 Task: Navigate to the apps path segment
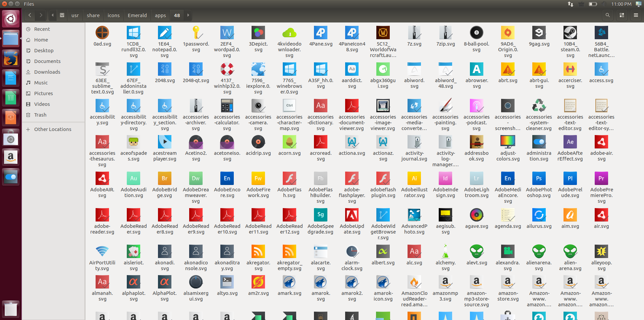point(160,15)
